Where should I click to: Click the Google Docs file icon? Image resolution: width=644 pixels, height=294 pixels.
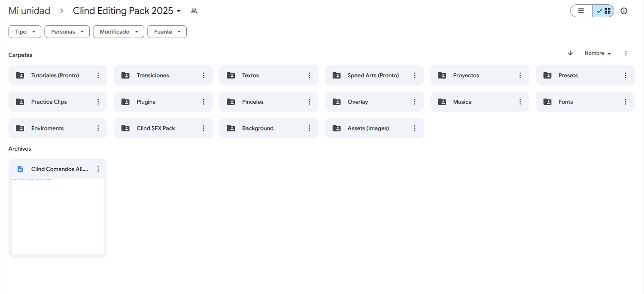[20, 169]
